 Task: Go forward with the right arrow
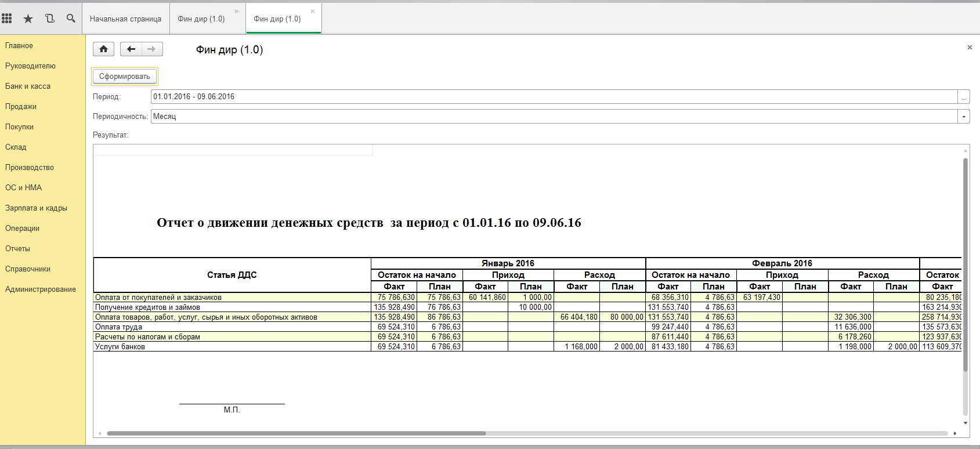coord(152,49)
